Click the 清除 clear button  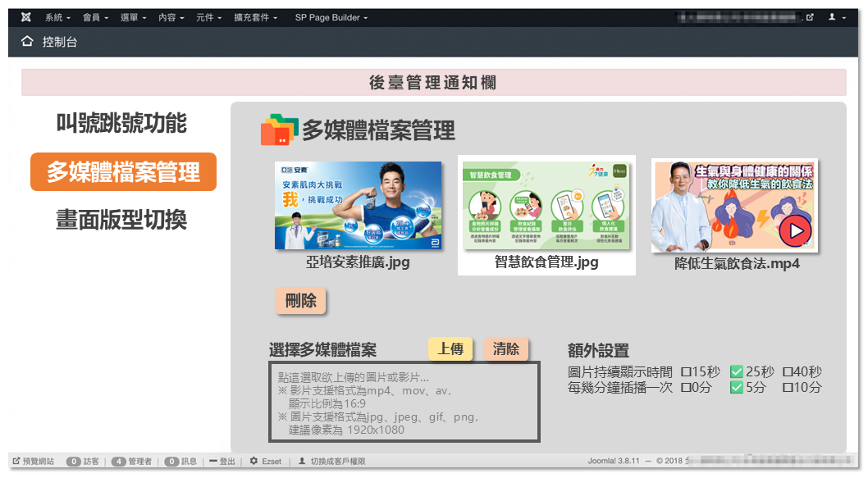(506, 349)
